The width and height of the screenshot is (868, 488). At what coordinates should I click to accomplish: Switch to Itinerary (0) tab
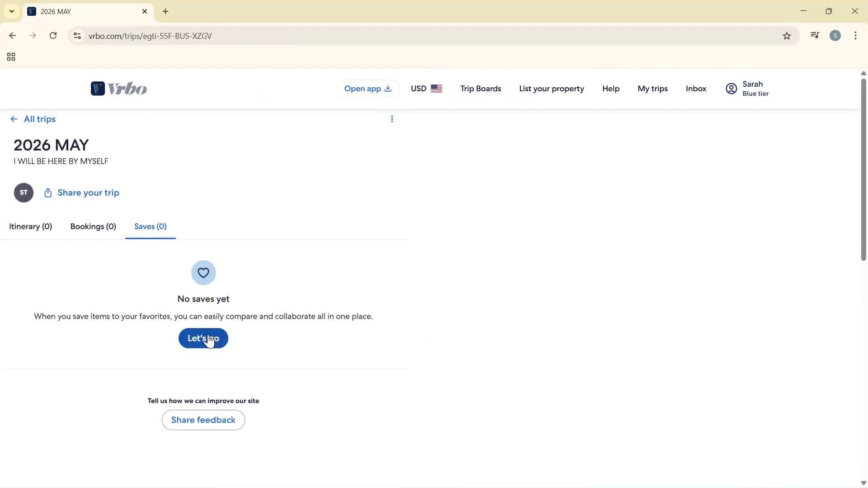[30, 227]
